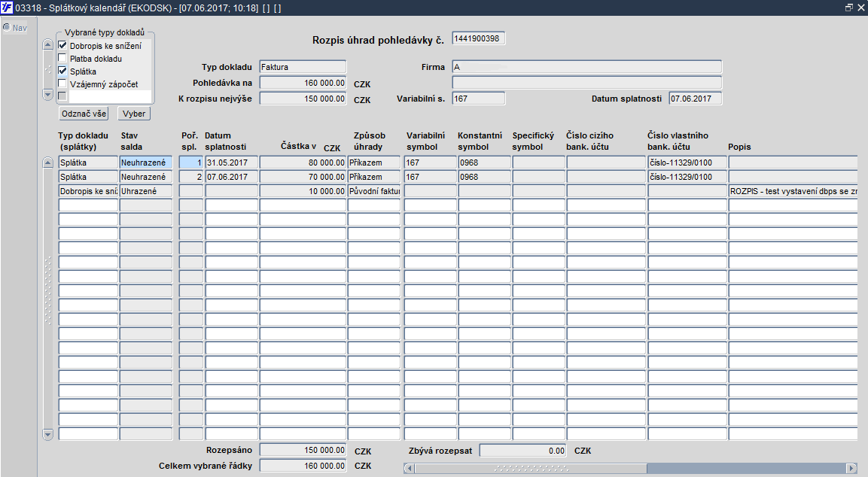This screenshot has width=868, height=477.
Task: Uncheck the Dobropis ke snížení checkbox
Action: [x=62, y=45]
